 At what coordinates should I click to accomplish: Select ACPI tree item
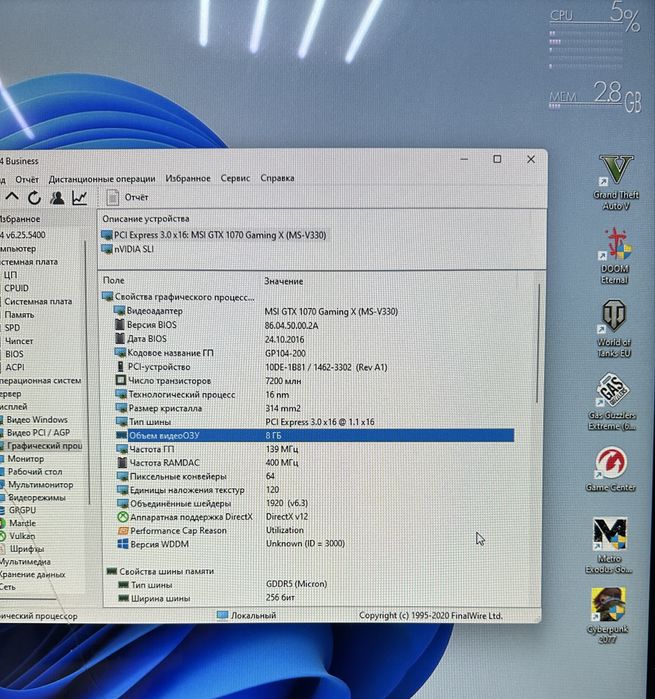tap(15, 367)
